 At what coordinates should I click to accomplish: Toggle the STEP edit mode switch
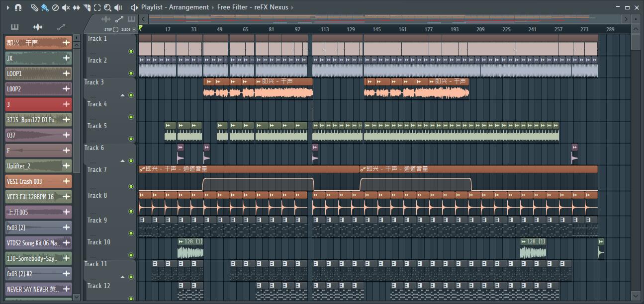click(115, 29)
